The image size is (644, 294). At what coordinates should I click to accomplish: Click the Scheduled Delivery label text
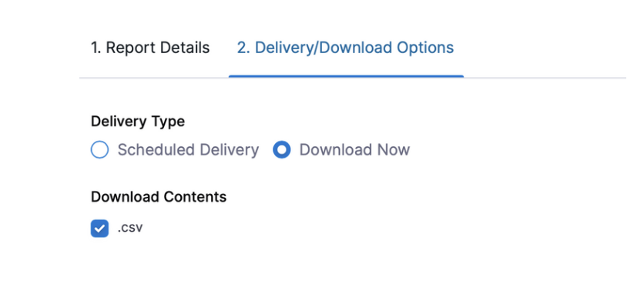click(x=188, y=150)
